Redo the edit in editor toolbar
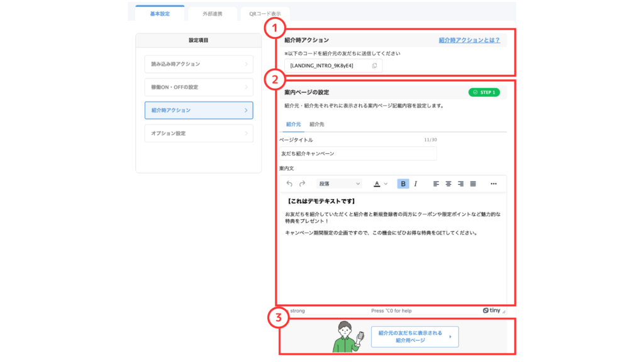 (x=303, y=184)
